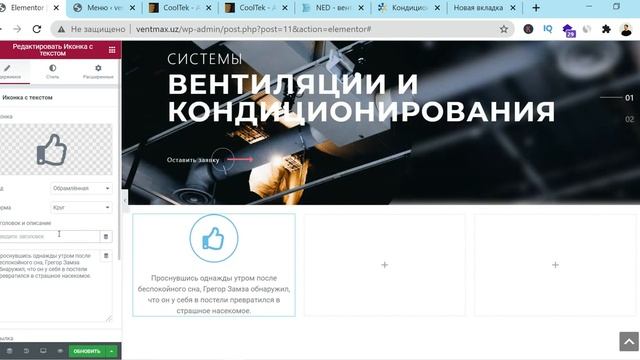Open the Extensions puzzle piece menu

tap(607, 29)
